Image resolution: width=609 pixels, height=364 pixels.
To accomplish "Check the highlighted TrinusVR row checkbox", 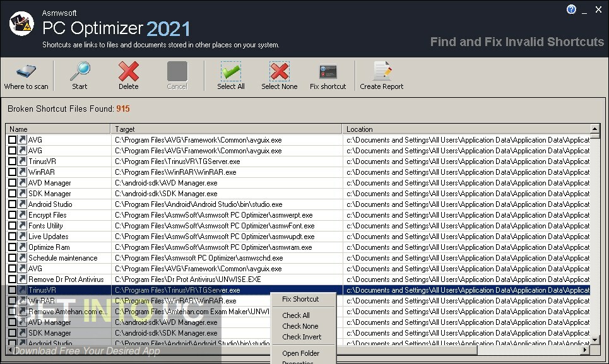I will click(x=13, y=290).
